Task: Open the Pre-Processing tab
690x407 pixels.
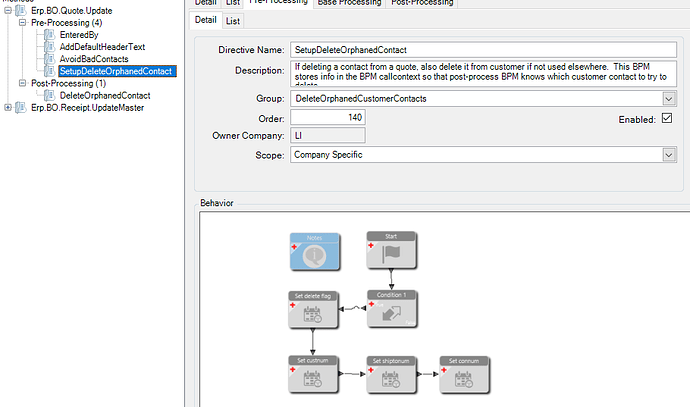Action: pos(278,2)
